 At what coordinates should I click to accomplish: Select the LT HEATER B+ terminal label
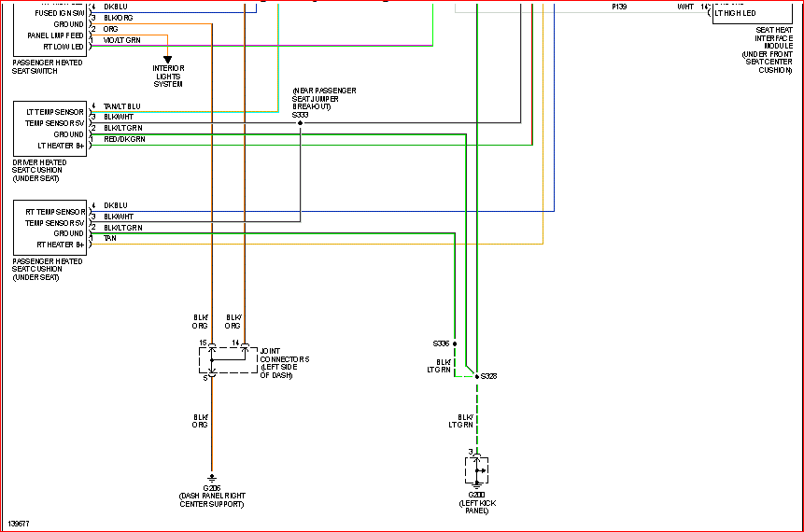(61, 146)
